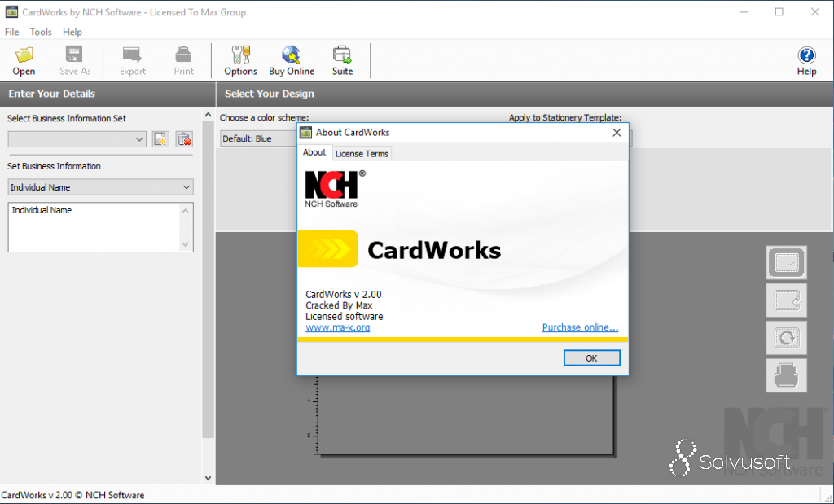
Task: Click the 'Choose a color scheme:' label
Action: [265, 117]
